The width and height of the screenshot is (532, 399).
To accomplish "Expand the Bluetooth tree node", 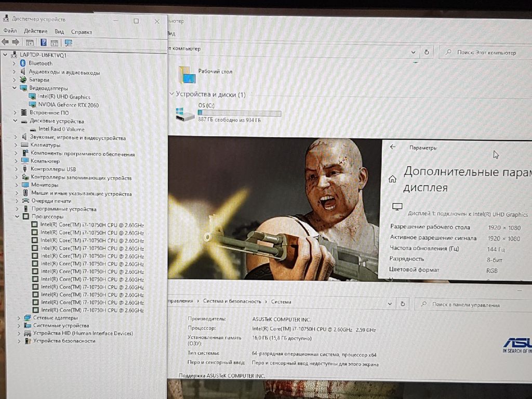I will pos(14,63).
